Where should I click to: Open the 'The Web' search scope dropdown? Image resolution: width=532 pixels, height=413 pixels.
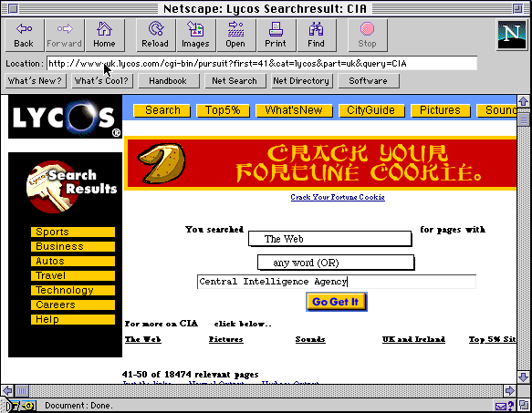329,239
